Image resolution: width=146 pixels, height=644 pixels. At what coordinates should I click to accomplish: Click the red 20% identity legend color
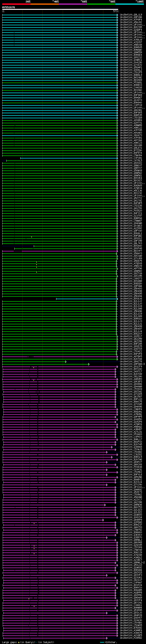pyautogui.click(x=16, y=4)
